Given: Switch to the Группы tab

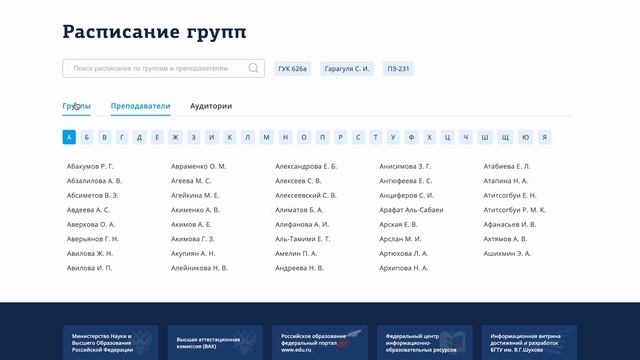Looking at the screenshot, I should click(x=76, y=106).
